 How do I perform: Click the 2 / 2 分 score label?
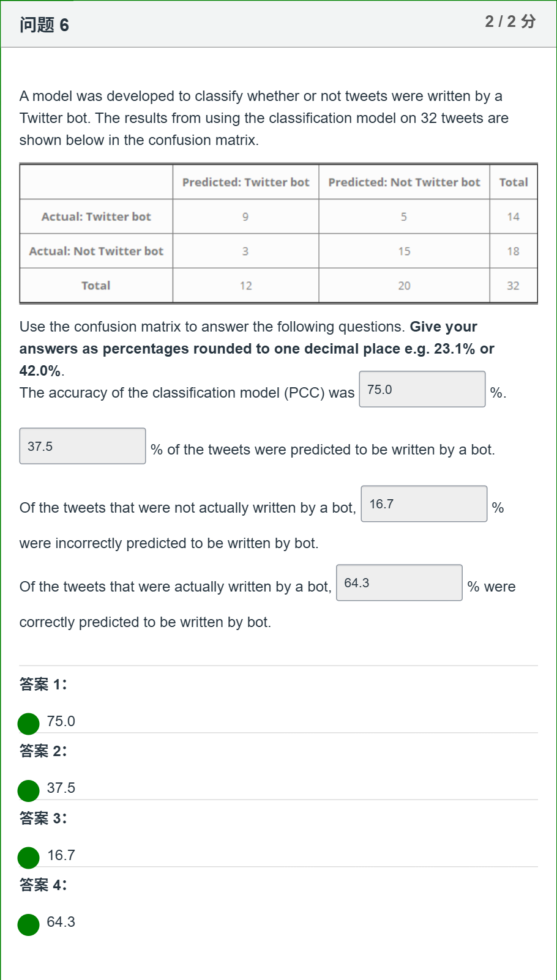pos(510,21)
